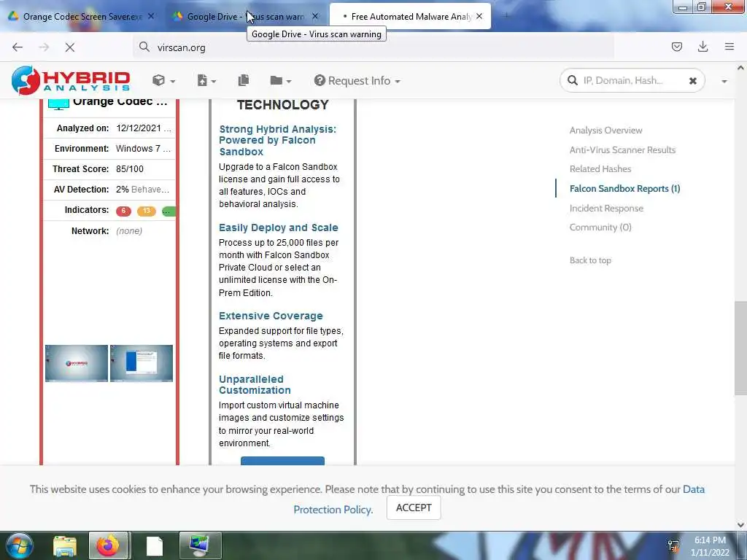Click the Orange Codec report title
This screenshot has width=747, height=560.
[x=120, y=102]
